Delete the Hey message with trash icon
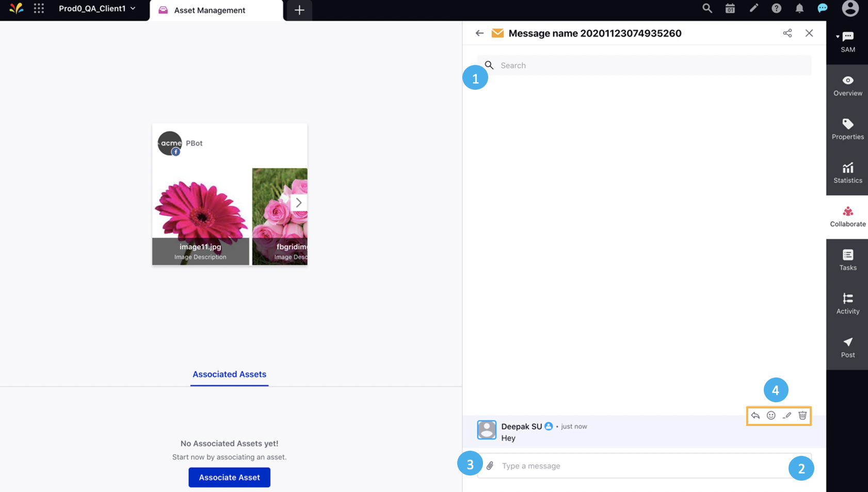Viewport: 868px width, 492px height. point(802,416)
